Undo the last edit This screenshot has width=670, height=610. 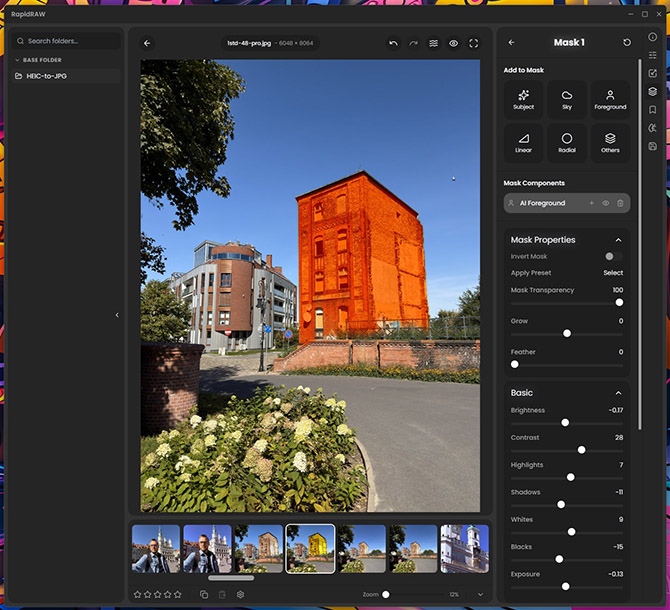tap(393, 43)
